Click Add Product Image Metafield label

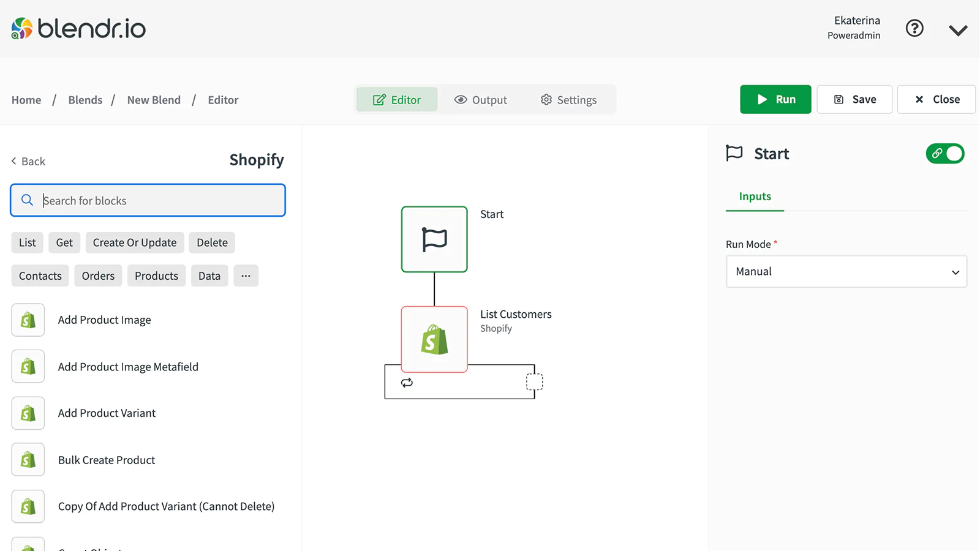pyautogui.click(x=128, y=367)
